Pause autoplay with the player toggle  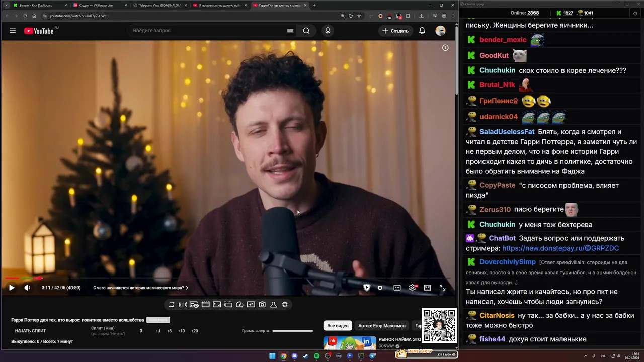point(380,288)
